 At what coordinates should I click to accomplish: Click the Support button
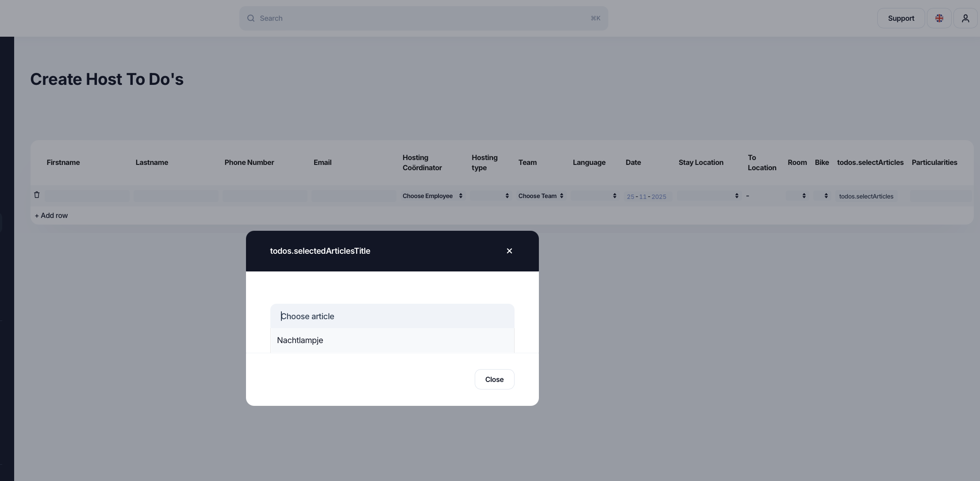click(901, 19)
